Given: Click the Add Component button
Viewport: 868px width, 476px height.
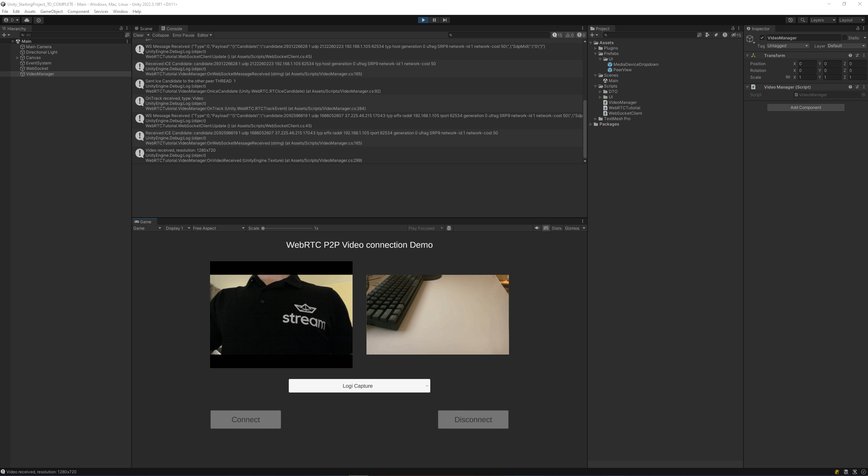Looking at the screenshot, I should point(806,108).
